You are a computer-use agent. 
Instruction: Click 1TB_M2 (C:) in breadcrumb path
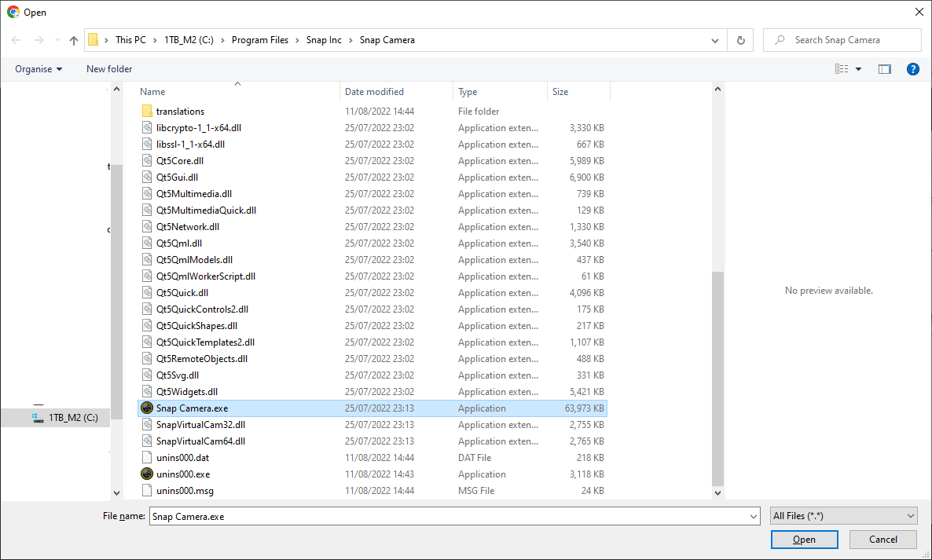189,40
